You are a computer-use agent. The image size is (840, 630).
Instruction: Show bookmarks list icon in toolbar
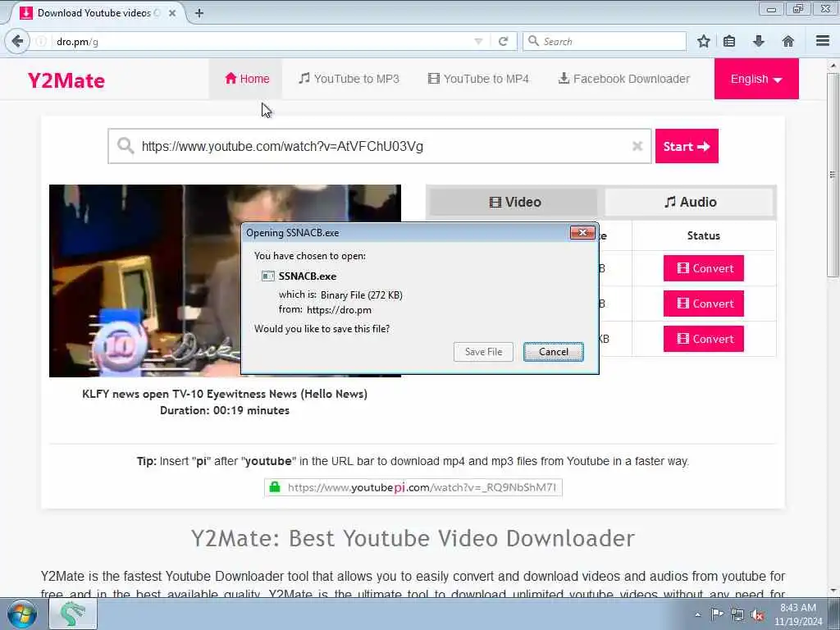point(729,41)
